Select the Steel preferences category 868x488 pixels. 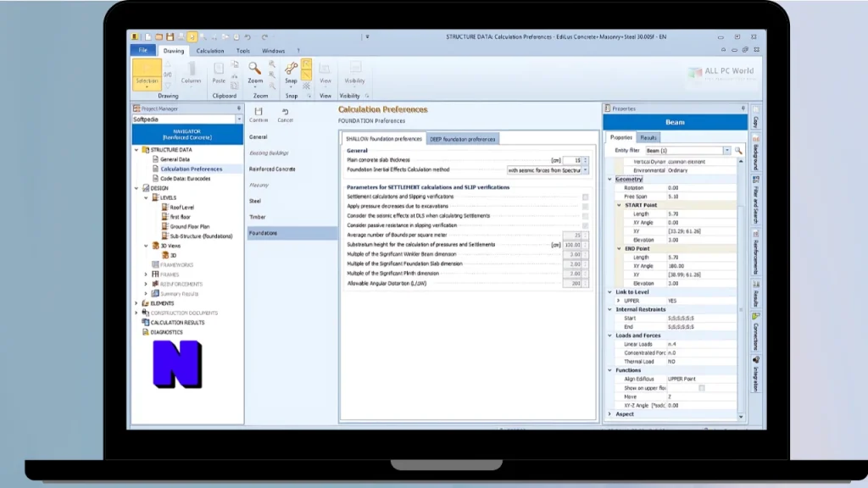point(254,201)
